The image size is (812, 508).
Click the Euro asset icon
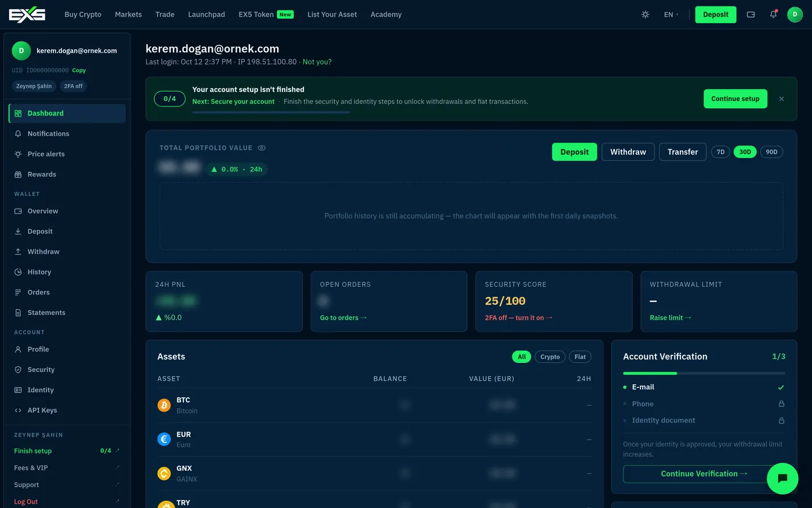164,439
